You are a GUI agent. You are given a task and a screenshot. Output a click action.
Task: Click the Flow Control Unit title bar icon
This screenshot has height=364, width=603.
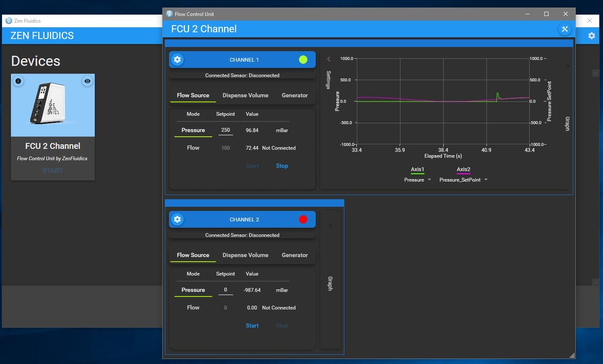click(x=169, y=14)
